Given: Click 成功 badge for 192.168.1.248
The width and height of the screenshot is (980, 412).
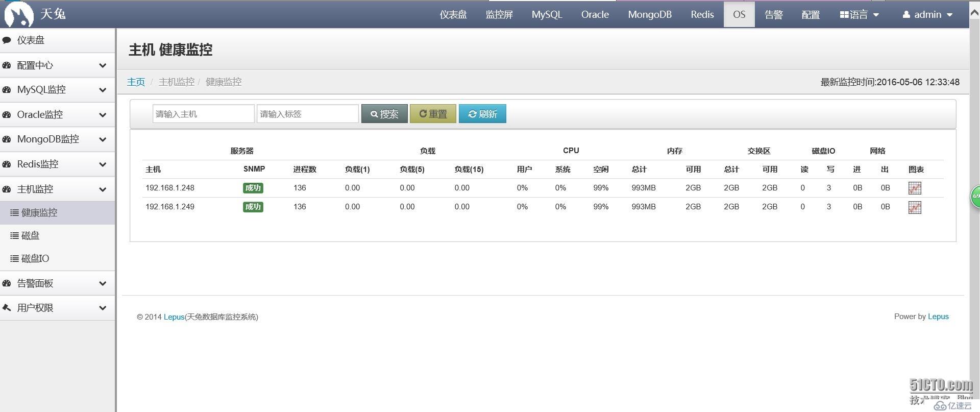Looking at the screenshot, I should click(x=253, y=188).
